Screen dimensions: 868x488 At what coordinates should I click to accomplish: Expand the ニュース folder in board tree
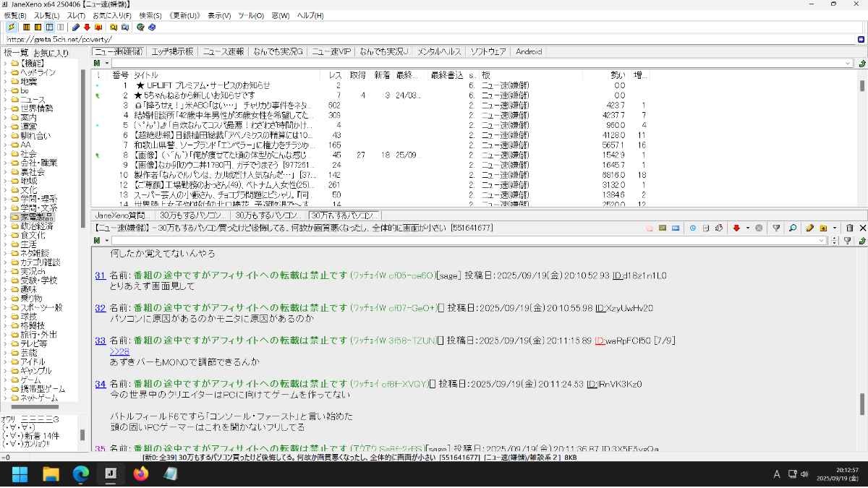click(5, 100)
